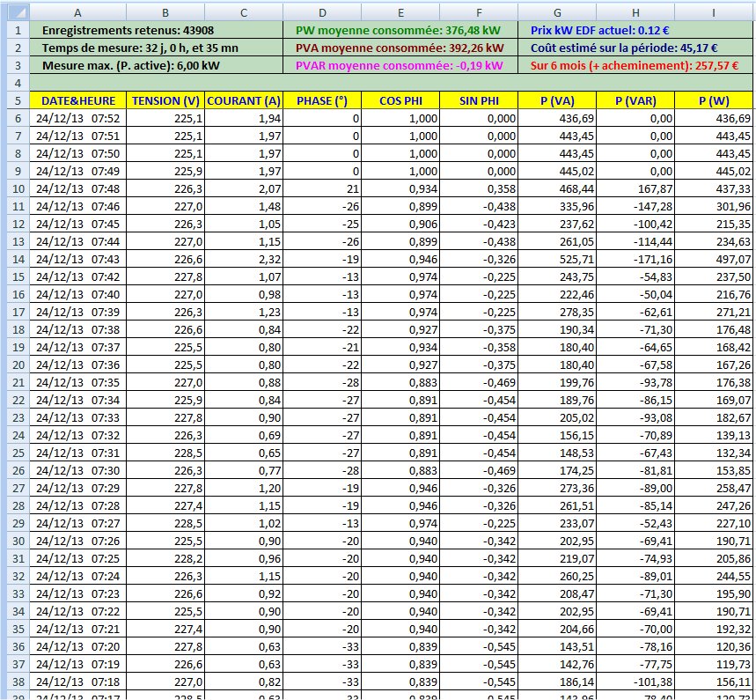Click P (VA) value 219,07
The width and height of the screenshot is (756, 700).
tap(557, 558)
